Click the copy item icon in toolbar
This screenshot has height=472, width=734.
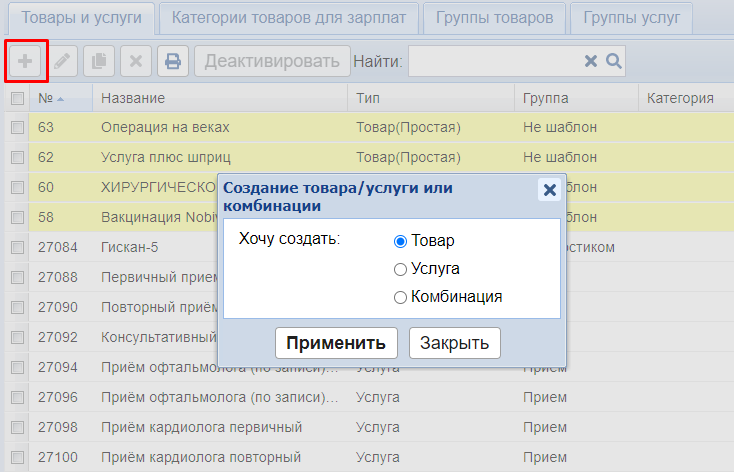[99, 61]
